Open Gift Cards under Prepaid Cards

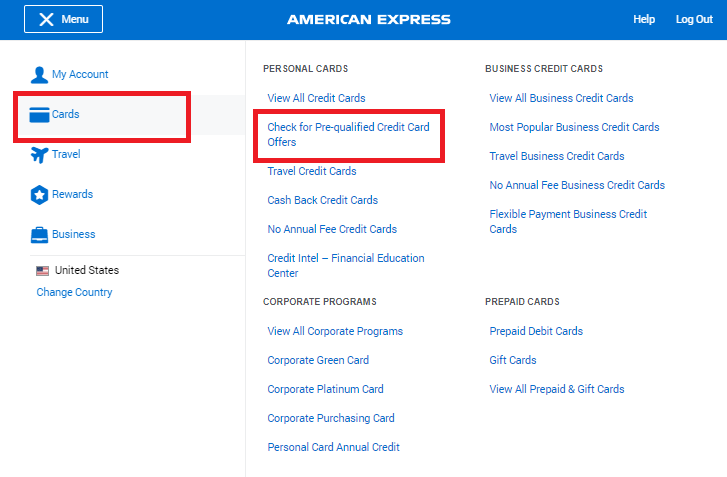513,360
